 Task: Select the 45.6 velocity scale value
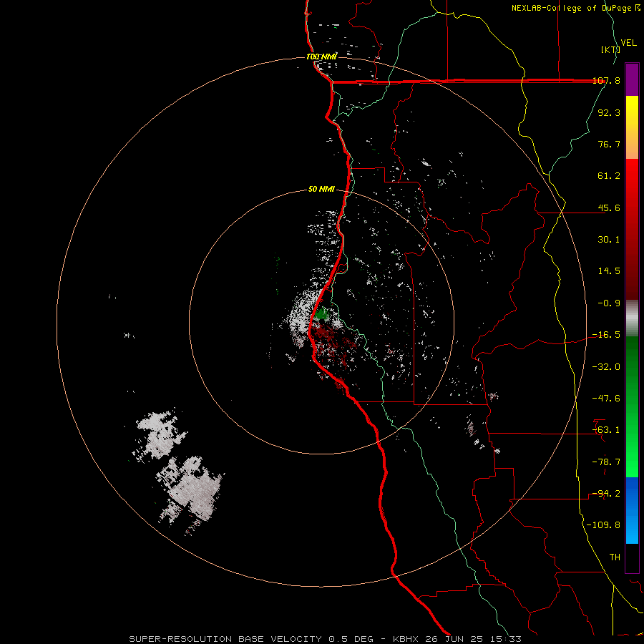(609, 208)
